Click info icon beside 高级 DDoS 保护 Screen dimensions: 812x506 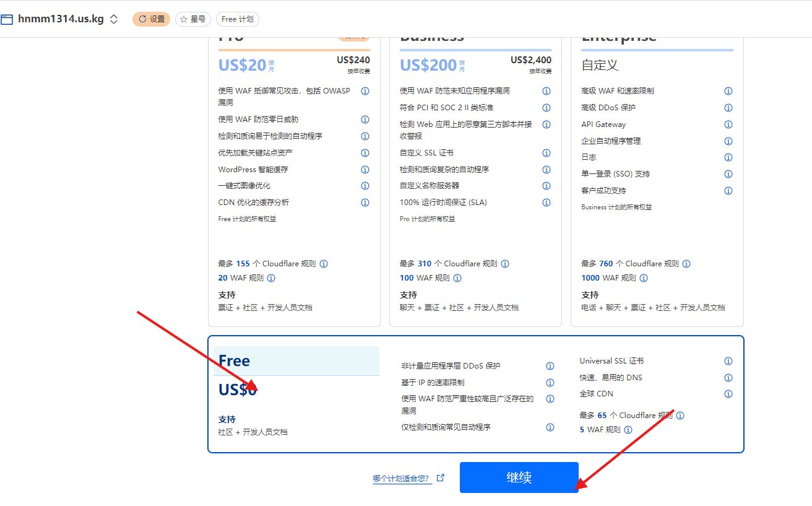728,108
